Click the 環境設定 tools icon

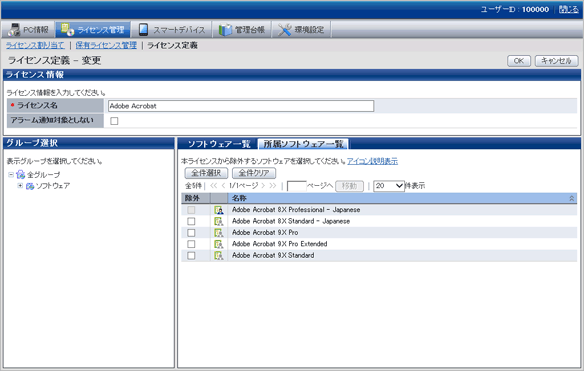285,30
